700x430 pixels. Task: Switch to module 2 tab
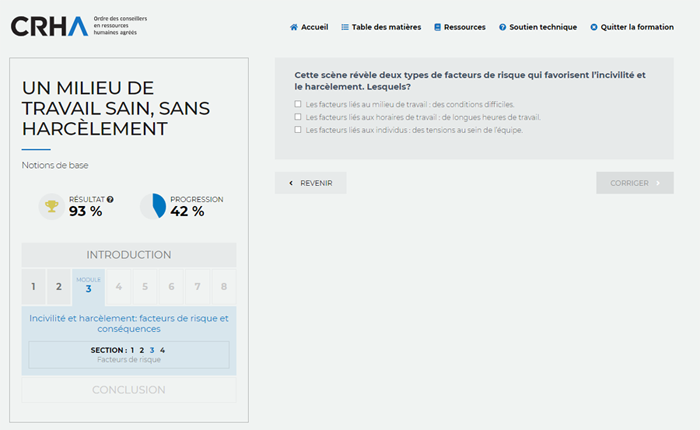click(59, 287)
